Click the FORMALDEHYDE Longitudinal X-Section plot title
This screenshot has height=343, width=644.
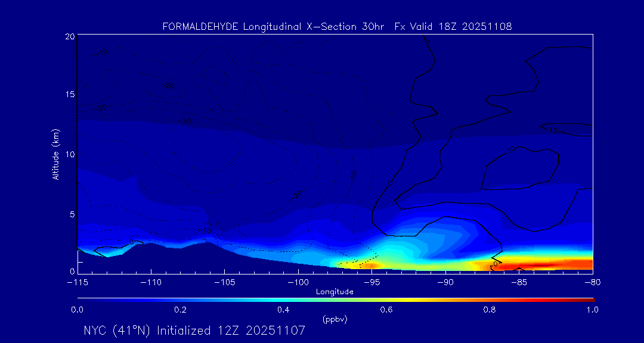click(337, 27)
